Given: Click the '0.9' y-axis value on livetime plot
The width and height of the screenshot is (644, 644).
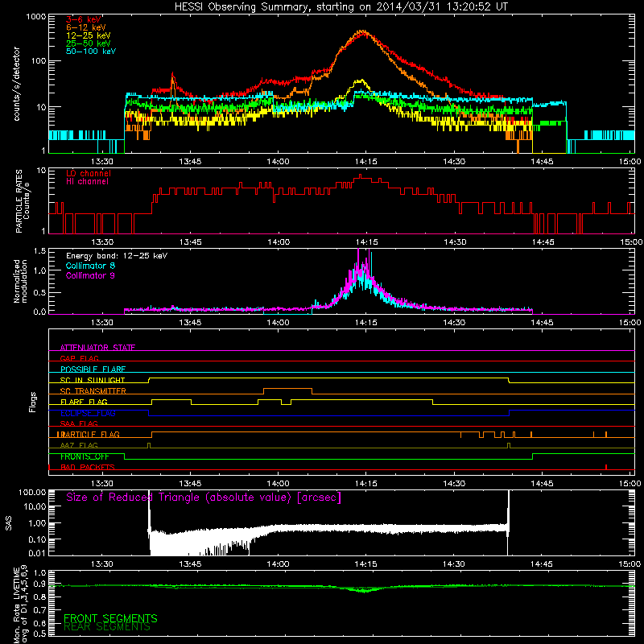Looking at the screenshot, I should pos(39,584).
